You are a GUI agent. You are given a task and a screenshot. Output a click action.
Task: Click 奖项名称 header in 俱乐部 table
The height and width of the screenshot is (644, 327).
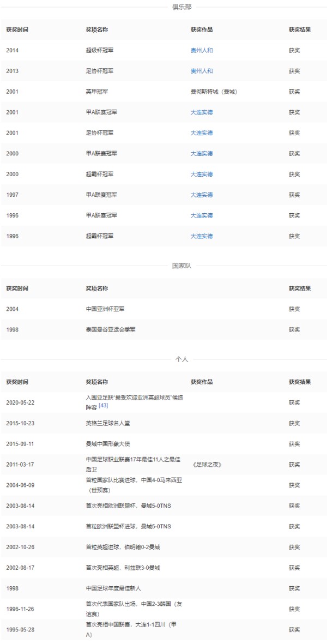97,30
